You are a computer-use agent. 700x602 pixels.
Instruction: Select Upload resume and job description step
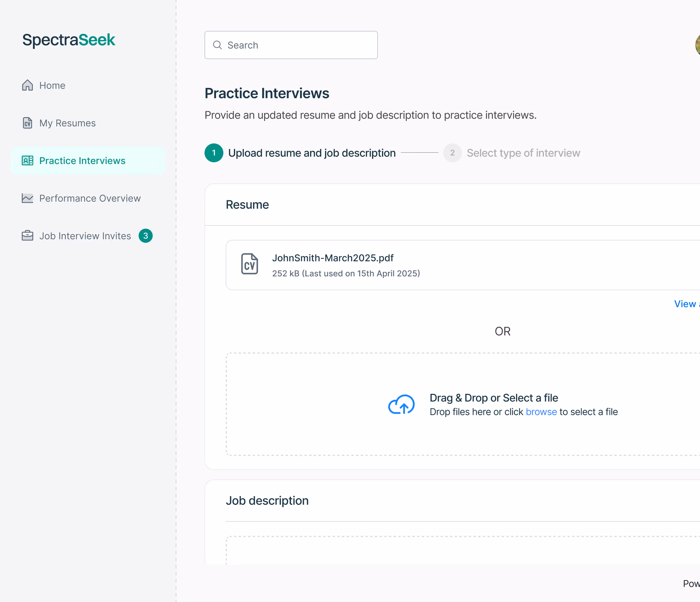(312, 153)
